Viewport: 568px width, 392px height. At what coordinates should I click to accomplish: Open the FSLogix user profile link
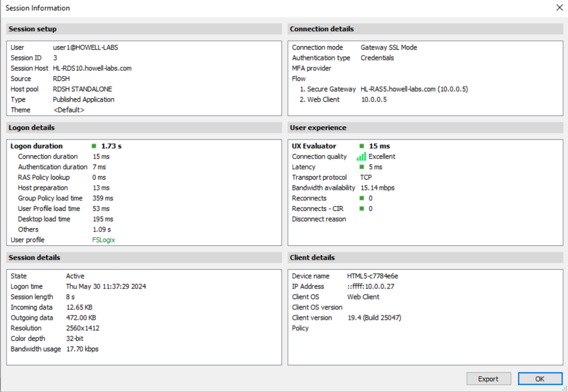[103, 240]
